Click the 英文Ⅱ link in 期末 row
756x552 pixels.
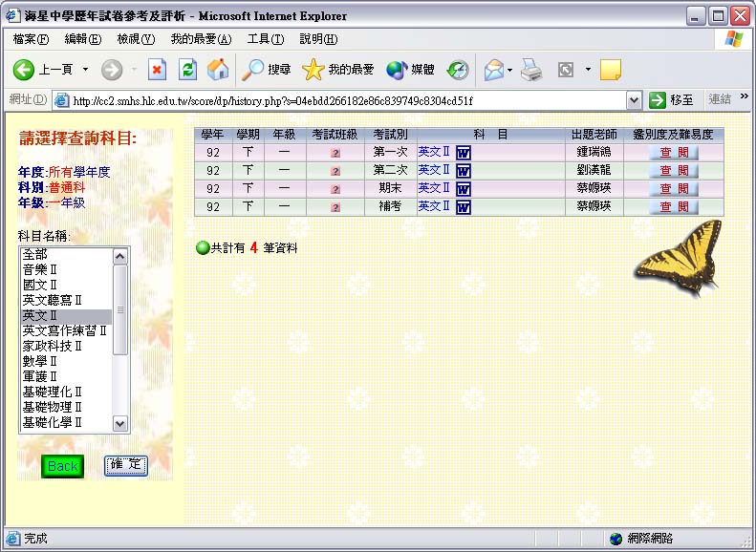click(434, 188)
